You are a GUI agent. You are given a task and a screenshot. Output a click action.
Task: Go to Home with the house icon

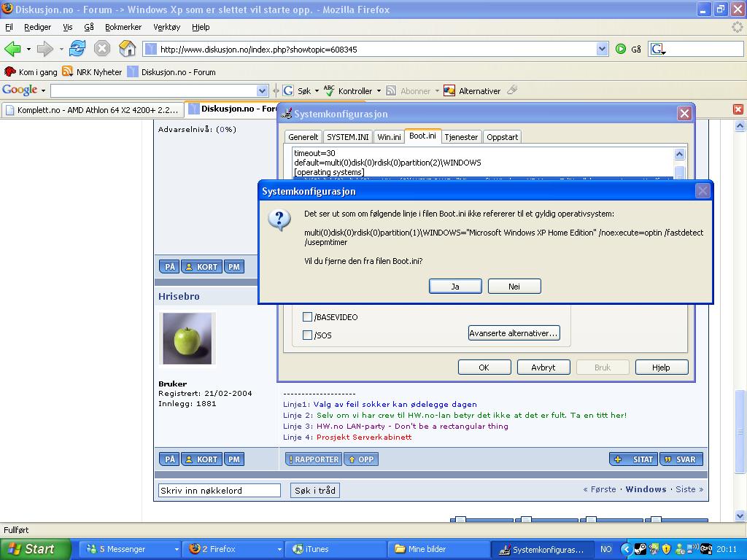click(x=127, y=49)
